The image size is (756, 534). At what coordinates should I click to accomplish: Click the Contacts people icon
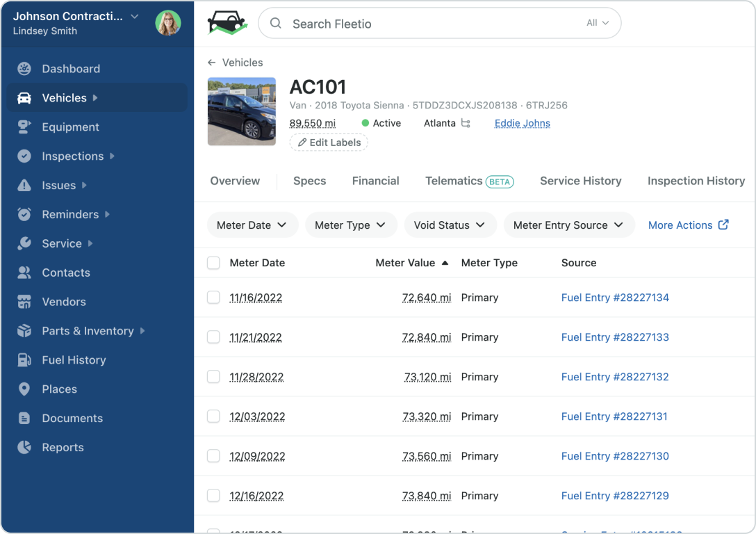[24, 273]
